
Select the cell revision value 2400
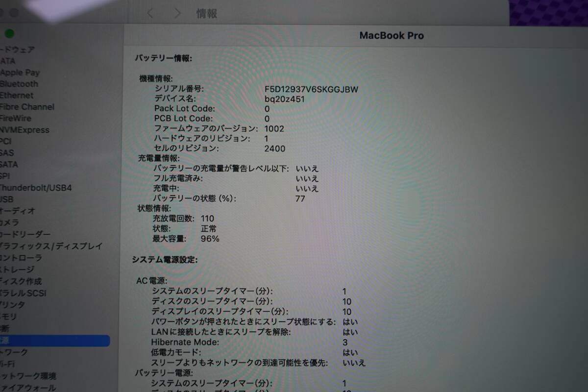274,148
